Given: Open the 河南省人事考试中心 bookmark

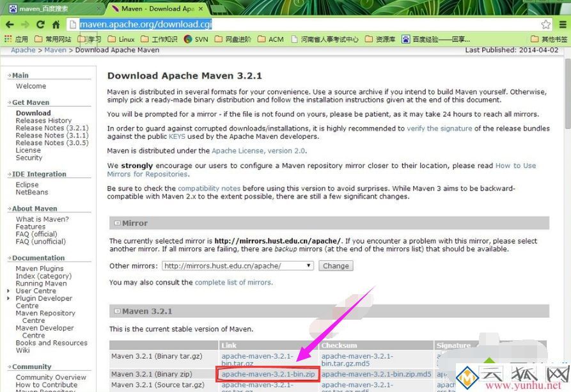Looking at the screenshot, I should tap(325, 39).
